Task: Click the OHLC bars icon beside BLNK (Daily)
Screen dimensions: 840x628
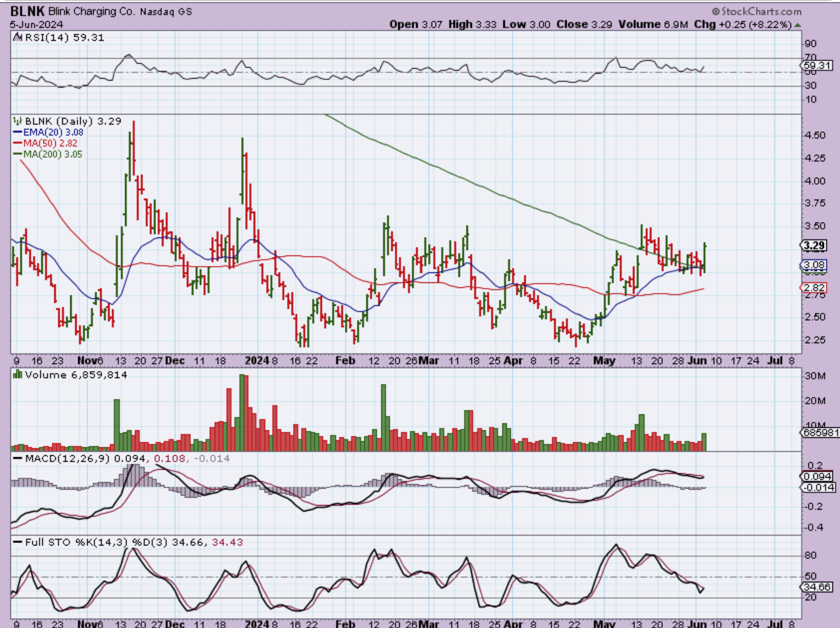Action: point(17,121)
